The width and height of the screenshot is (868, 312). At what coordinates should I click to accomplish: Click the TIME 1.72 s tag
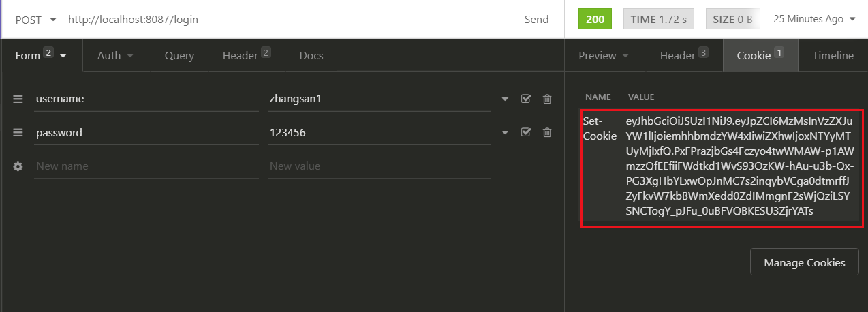pos(658,19)
